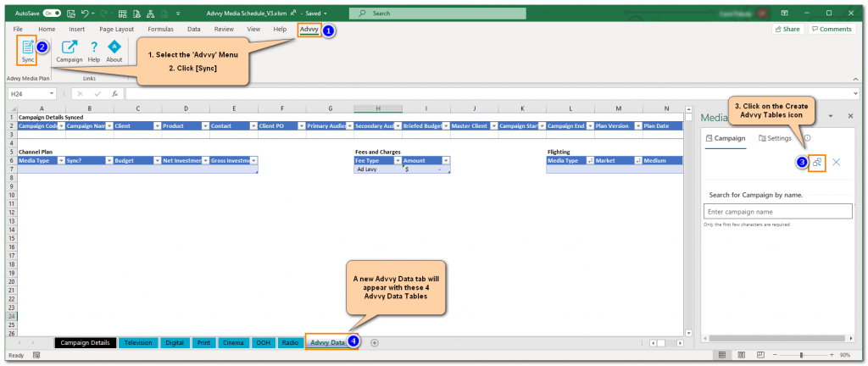
Task: Expand the Name Box dropdown
Action: coord(53,93)
